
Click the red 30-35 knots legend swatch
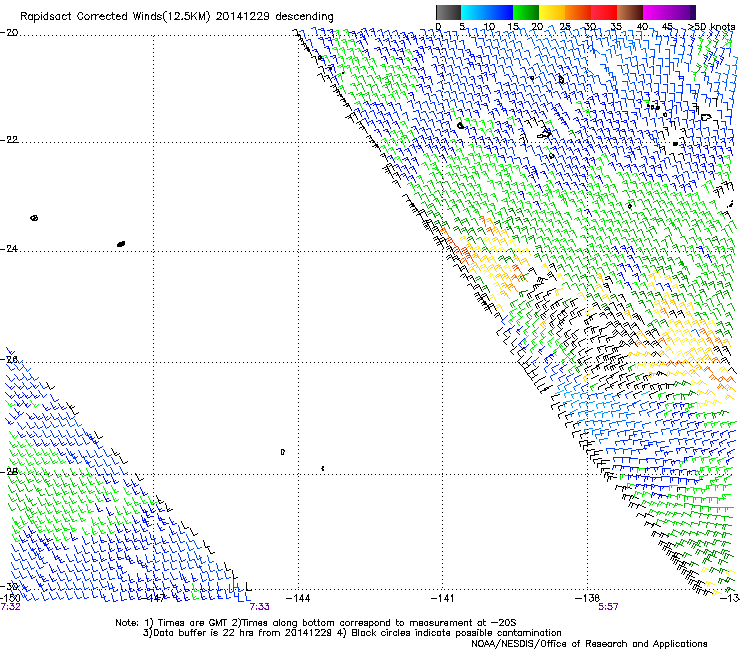[604, 12]
